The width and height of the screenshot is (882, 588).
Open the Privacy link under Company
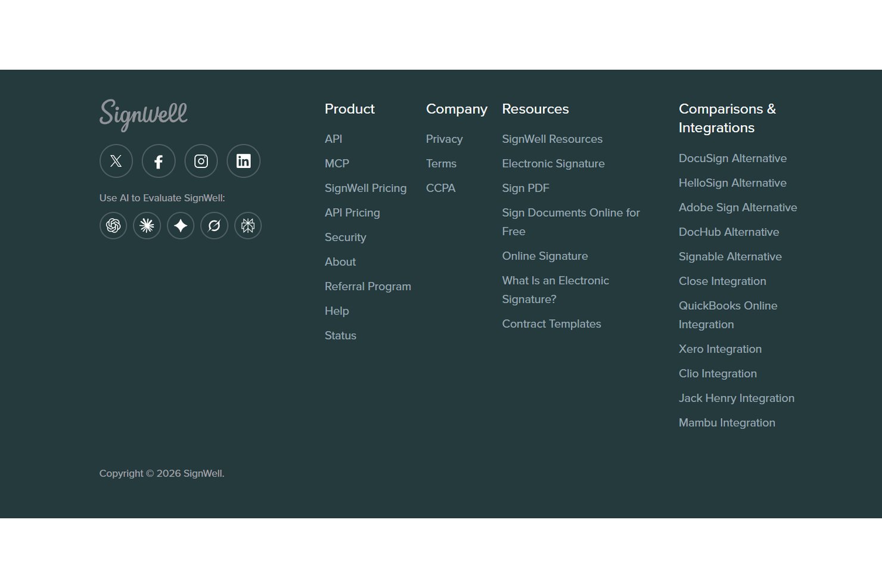pyautogui.click(x=445, y=139)
